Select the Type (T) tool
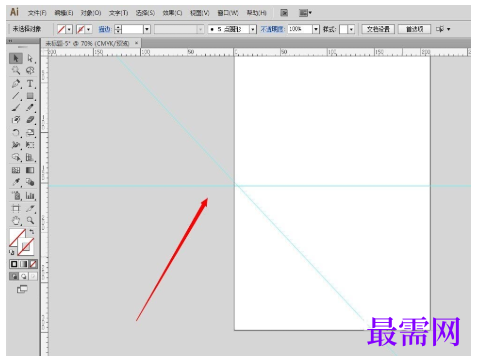The height and width of the screenshot is (363, 479). pos(30,83)
